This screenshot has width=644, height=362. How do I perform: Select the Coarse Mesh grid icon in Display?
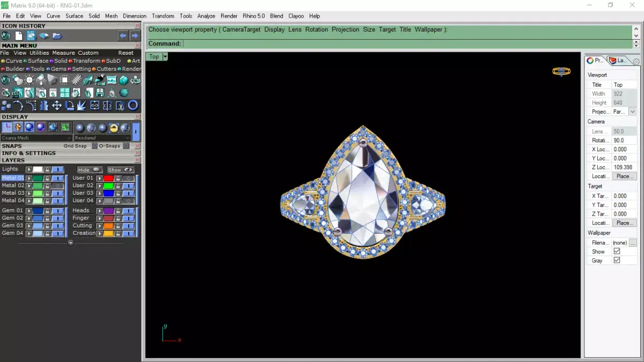[x=8, y=127]
